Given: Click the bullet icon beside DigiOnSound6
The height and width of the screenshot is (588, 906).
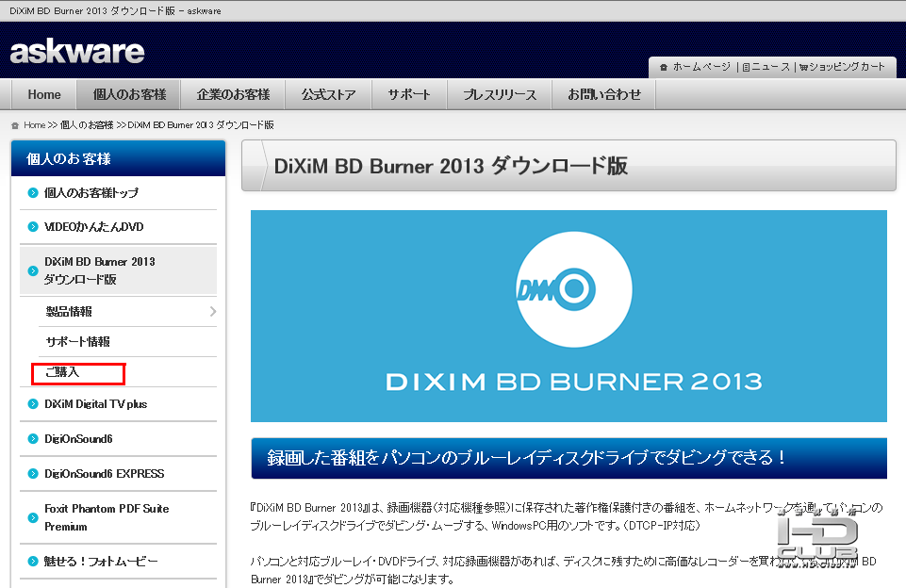Looking at the screenshot, I should pyautogui.click(x=33, y=439).
